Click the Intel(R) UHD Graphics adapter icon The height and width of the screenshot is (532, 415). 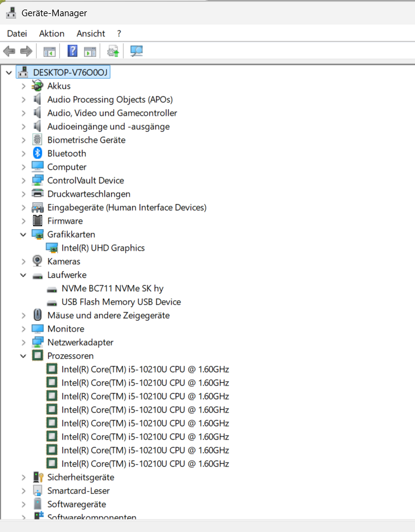tap(52, 248)
